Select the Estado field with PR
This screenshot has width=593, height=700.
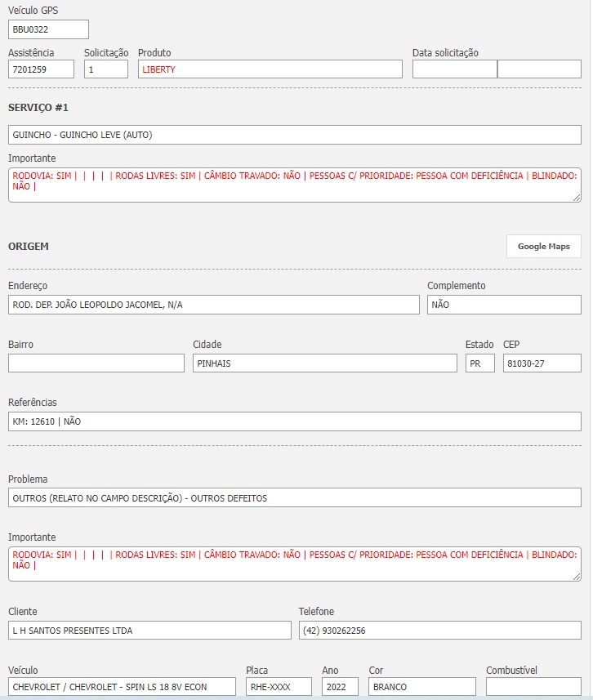tap(480, 363)
